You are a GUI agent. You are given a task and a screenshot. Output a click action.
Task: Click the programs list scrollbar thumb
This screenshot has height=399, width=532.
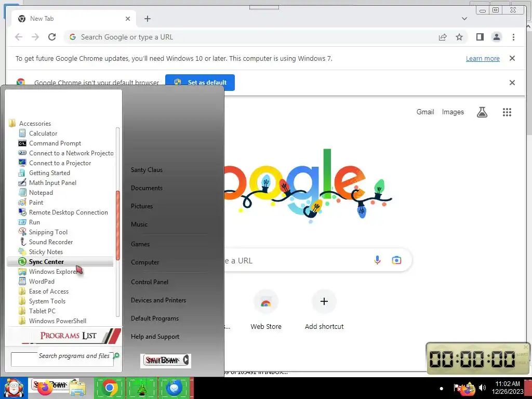[x=118, y=225]
